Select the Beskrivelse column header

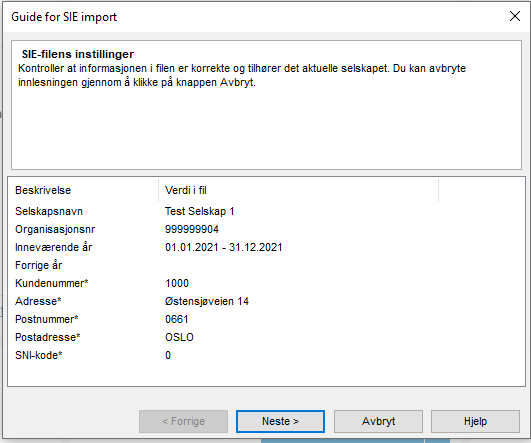coord(83,190)
